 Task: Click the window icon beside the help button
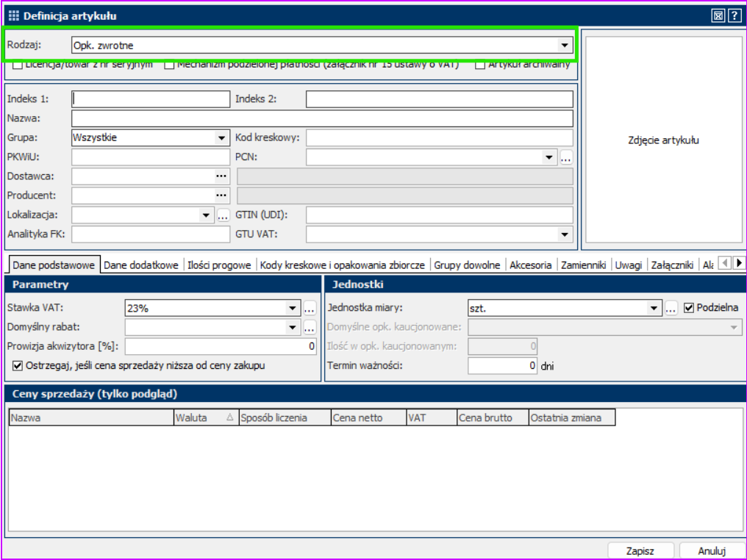coord(719,15)
